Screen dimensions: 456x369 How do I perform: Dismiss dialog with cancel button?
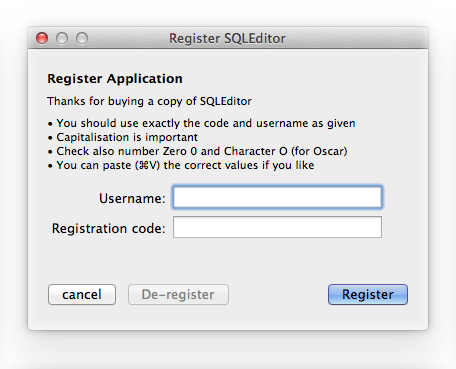click(82, 294)
